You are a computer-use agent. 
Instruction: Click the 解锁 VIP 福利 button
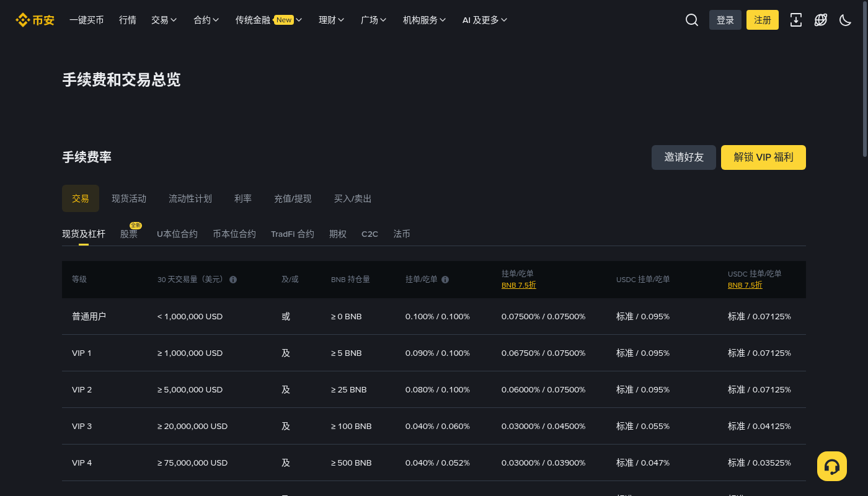[x=763, y=157]
